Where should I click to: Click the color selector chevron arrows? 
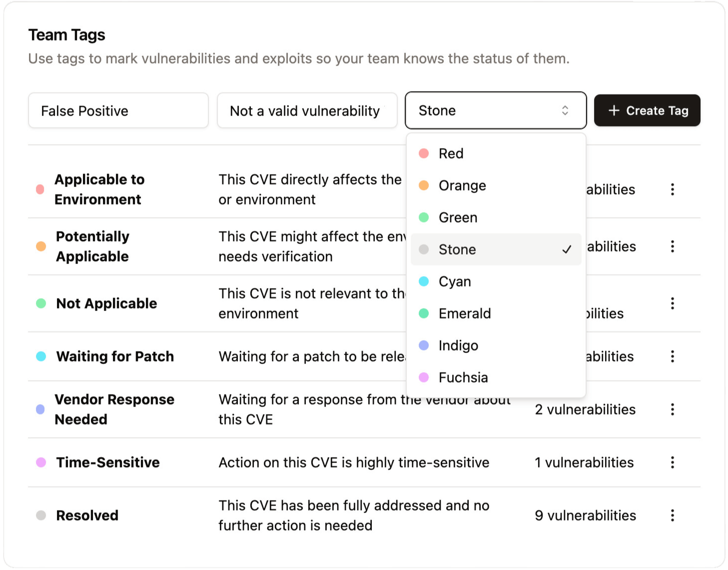click(x=565, y=110)
